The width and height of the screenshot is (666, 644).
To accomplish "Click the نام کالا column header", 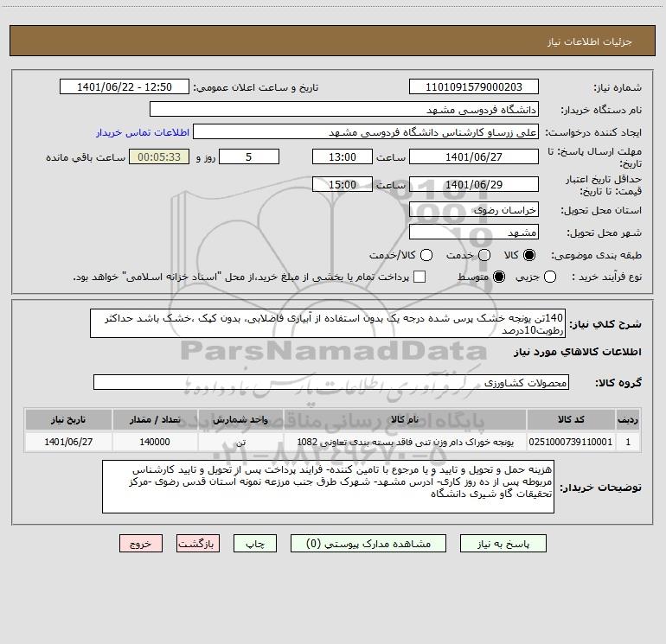I will (405, 419).
